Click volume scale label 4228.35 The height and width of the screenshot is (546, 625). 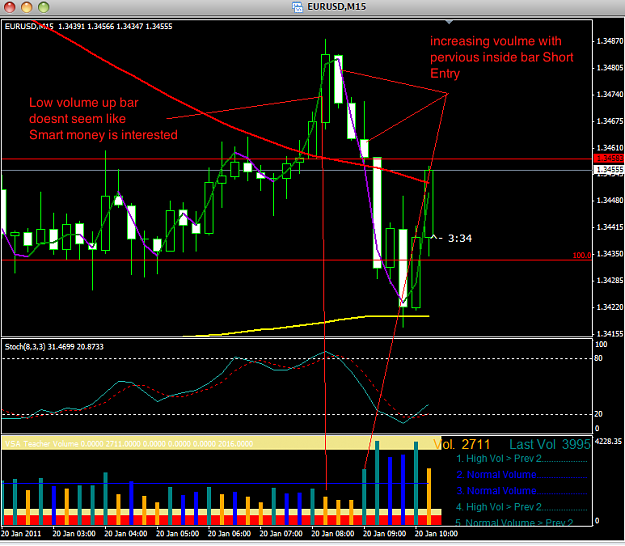coord(608,441)
